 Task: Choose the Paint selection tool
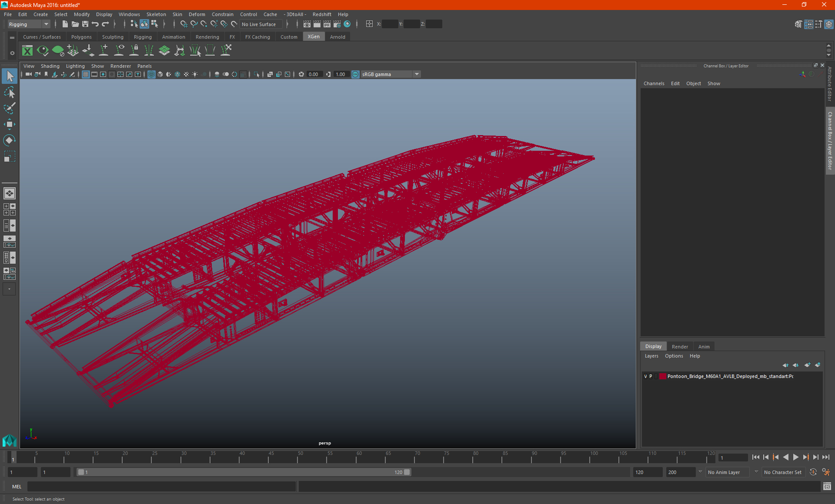[10, 108]
